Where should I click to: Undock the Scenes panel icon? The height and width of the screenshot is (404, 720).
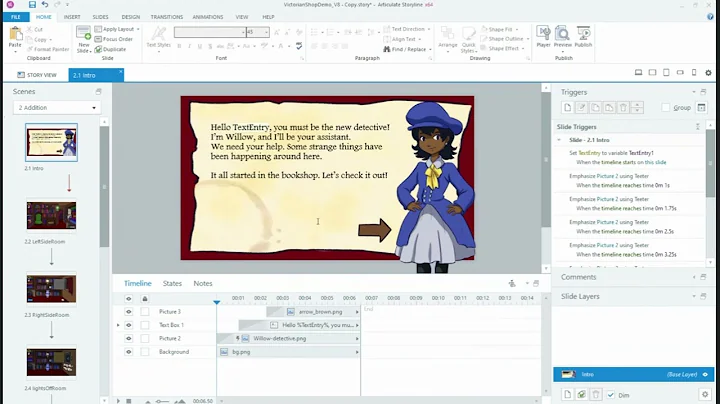point(98,91)
